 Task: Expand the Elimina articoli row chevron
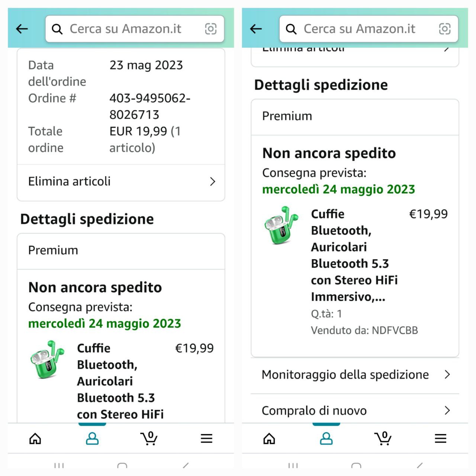coord(212,181)
